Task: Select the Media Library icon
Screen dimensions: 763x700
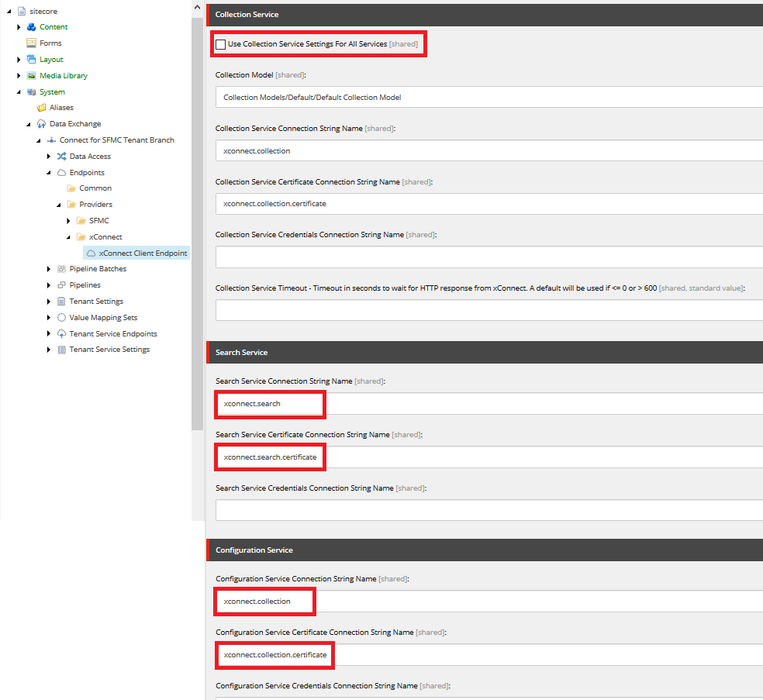Action: [32, 75]
